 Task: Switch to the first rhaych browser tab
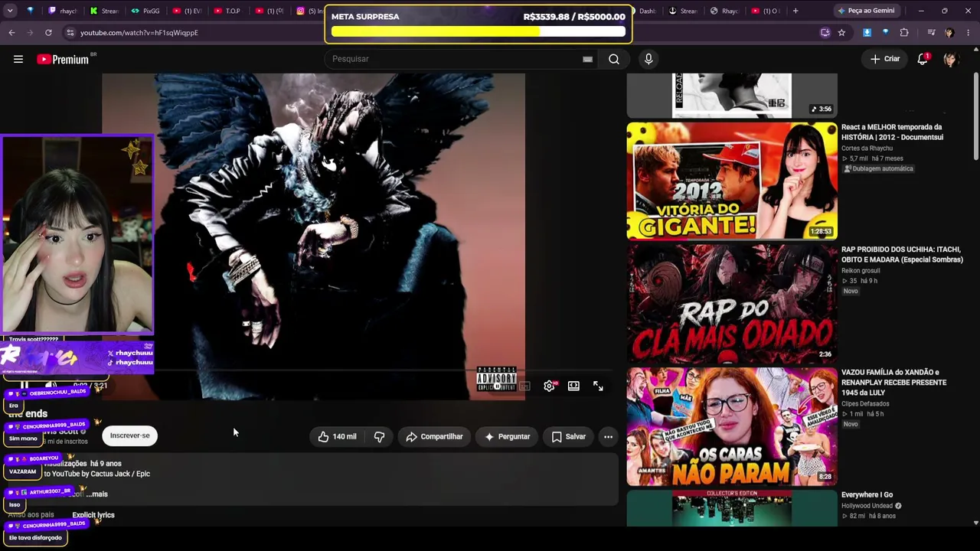(63, 11)
